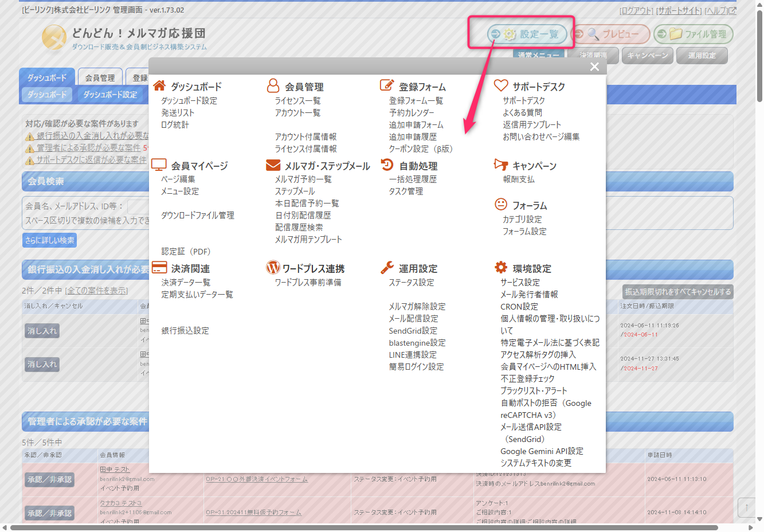The width and height of the screenshot is (764, 532).
Task: Open 登録フォーム一覧 link
Action: [x=416, y=101]
